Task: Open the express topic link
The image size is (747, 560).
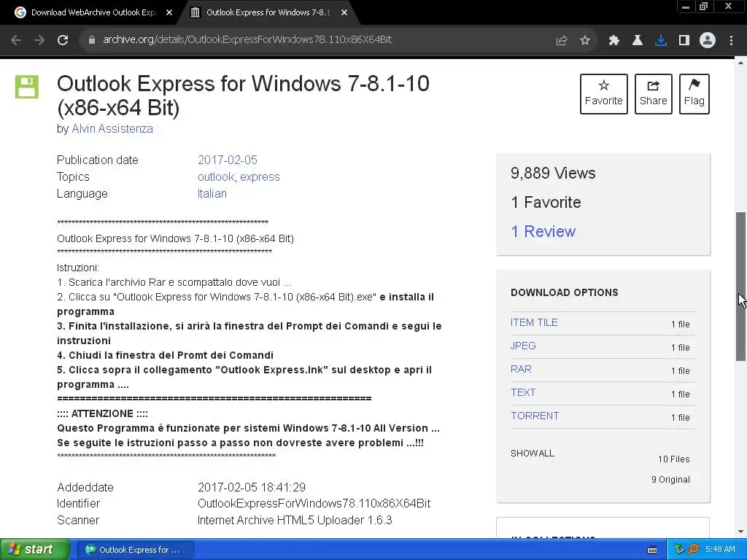Action: [260, 176]
